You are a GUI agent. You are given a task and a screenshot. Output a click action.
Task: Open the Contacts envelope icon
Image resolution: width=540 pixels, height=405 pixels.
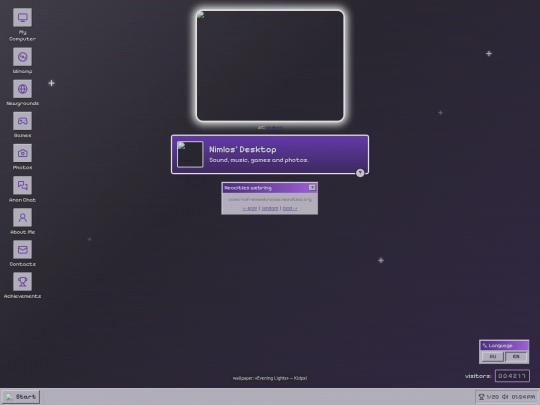click(x=22, y=249)
